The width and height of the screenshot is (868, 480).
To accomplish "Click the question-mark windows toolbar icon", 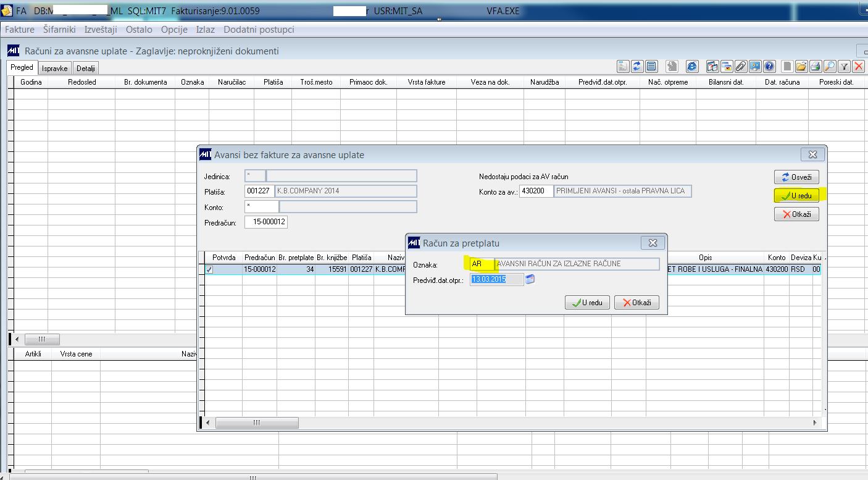I will click(712, 66).
